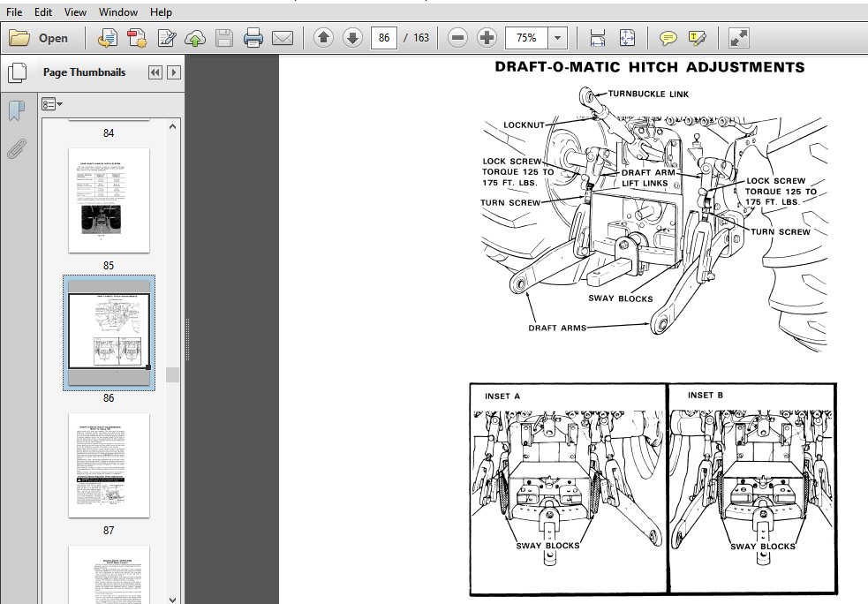Click the DRAFT ARMS label

coord(557,328)
